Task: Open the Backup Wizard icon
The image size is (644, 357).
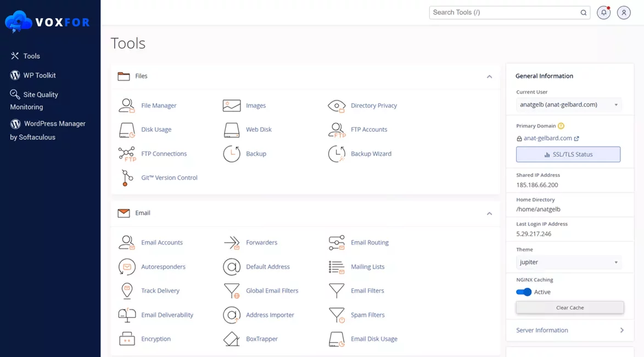Action: (337, 154)
